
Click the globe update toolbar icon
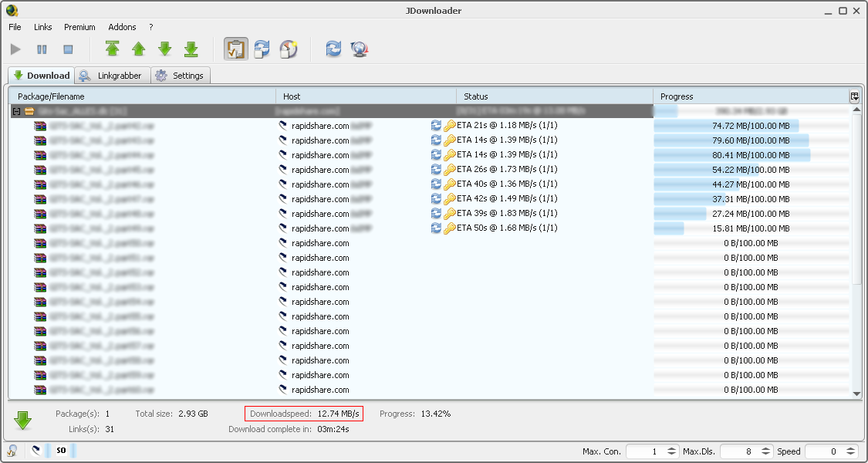coord(360,49)
